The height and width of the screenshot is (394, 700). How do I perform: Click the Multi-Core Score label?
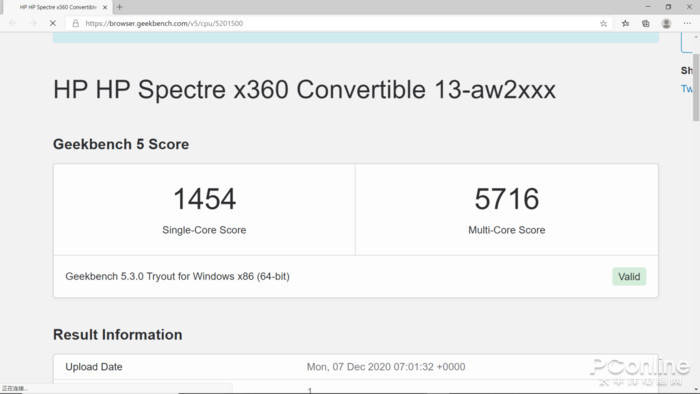[x=507, y=230]
